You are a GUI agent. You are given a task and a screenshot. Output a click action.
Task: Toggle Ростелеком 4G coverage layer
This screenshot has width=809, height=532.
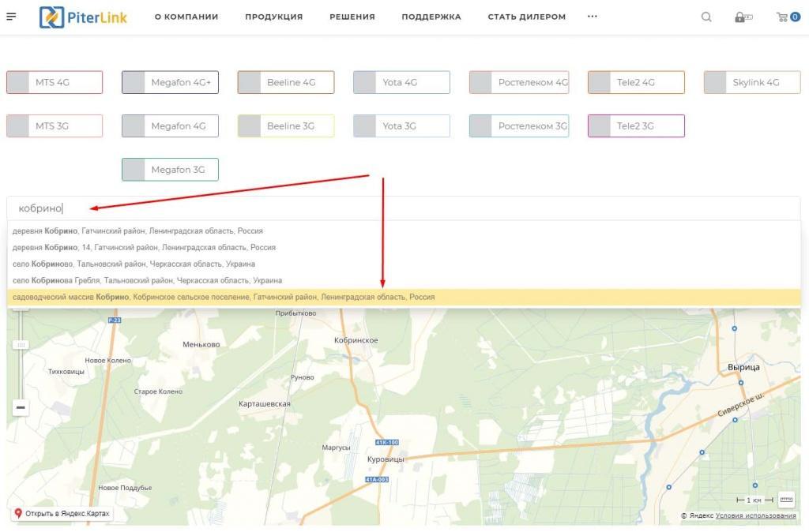(519, 82)
